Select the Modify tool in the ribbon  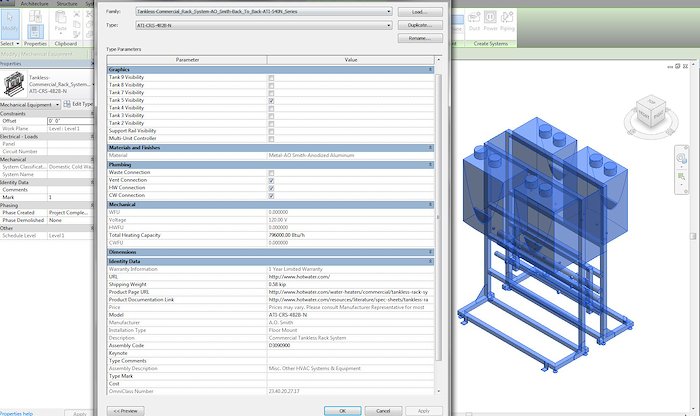click(x=9, y=24)
